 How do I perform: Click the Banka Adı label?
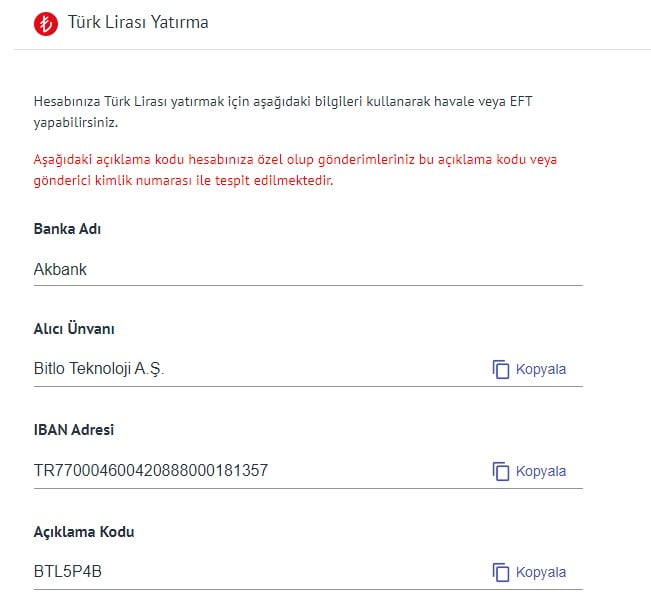[68, 229]
